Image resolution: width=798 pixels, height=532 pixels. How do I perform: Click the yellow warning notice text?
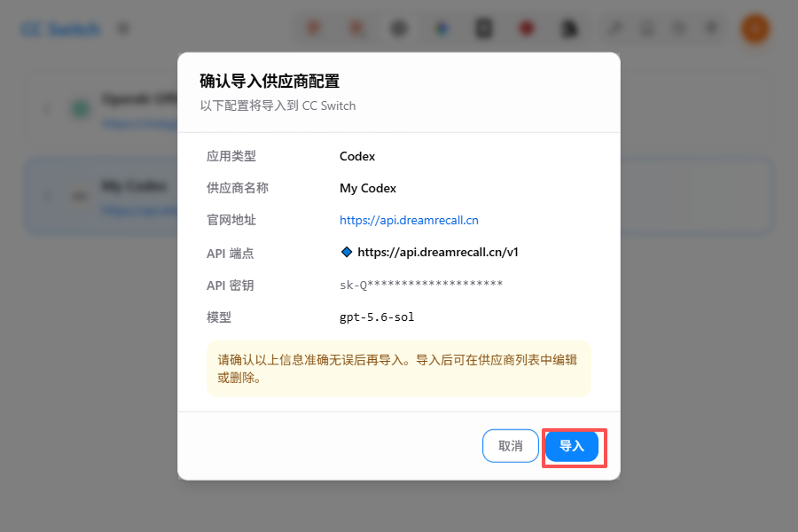click(397, 369)
